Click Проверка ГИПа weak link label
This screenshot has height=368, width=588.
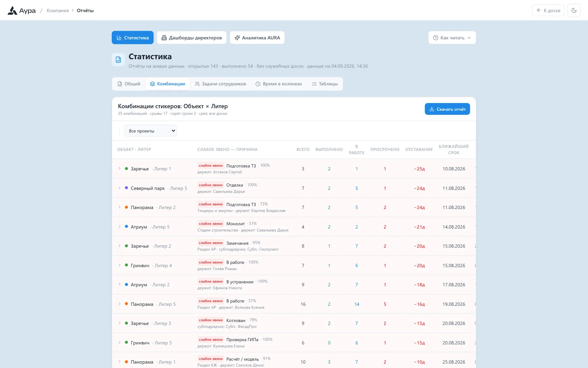(242, 340)
